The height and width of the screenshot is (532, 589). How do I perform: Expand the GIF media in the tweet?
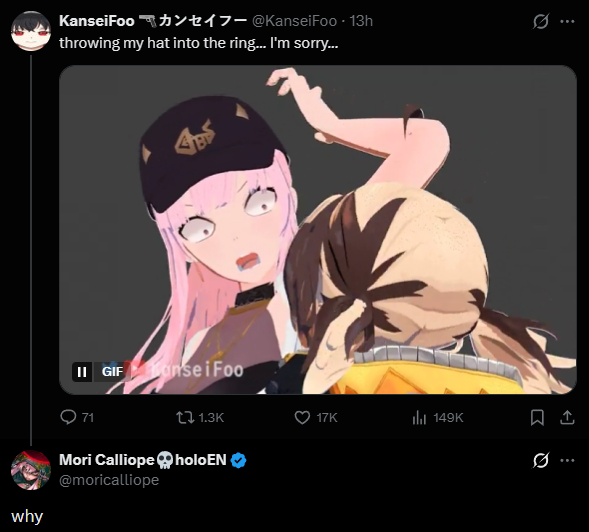(318, 230)
